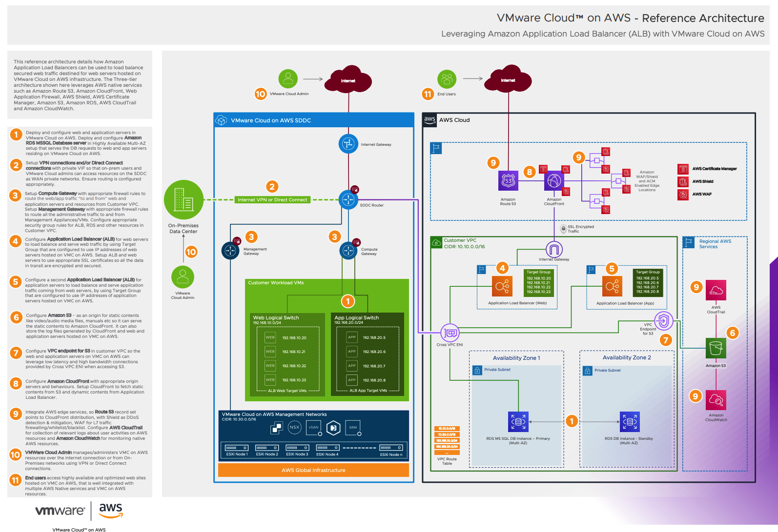Click the AWS WAF legend icon
The width and height of the screenshot is (778, 532).
tap(683, 195)
